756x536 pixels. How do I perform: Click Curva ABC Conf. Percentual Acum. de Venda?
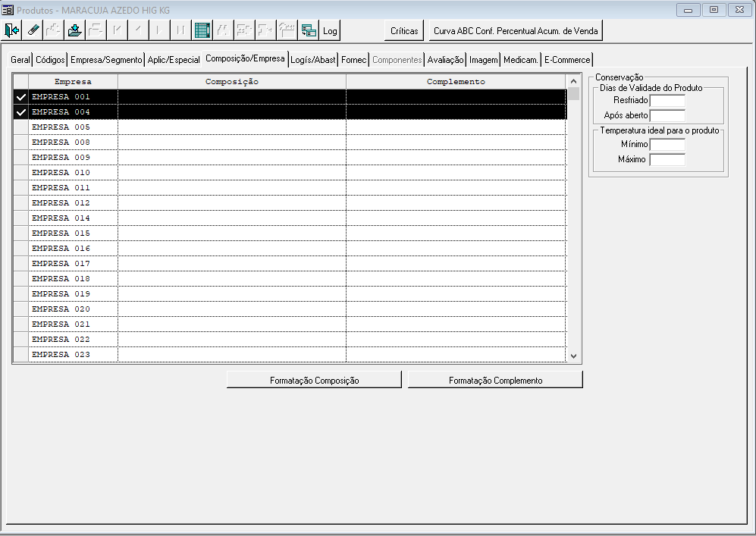(x=516, y=30)
